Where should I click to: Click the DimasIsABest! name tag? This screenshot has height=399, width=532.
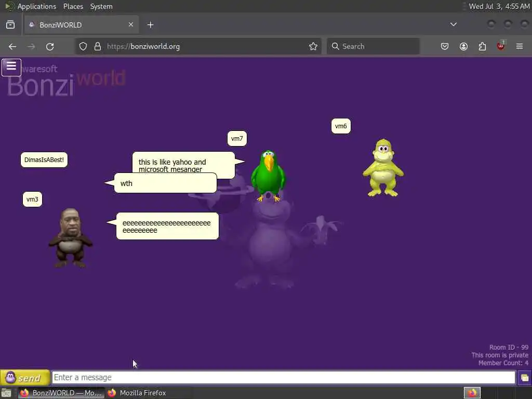coord(44,160)
